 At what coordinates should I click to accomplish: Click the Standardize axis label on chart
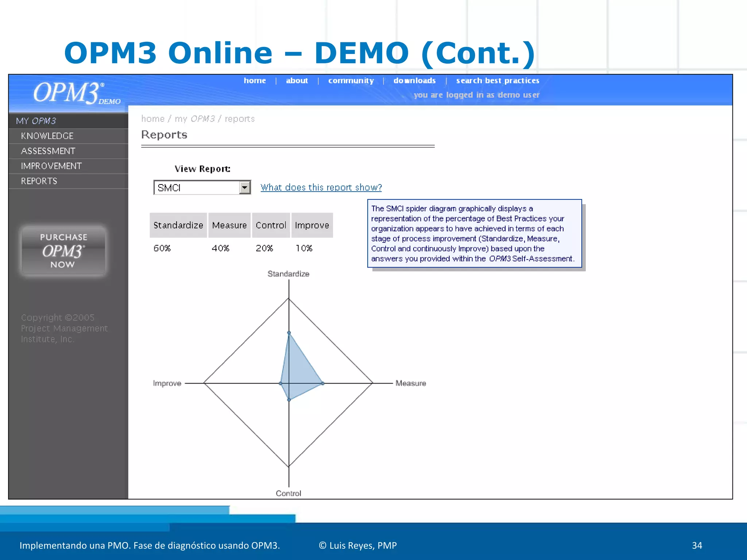[289, 274]
